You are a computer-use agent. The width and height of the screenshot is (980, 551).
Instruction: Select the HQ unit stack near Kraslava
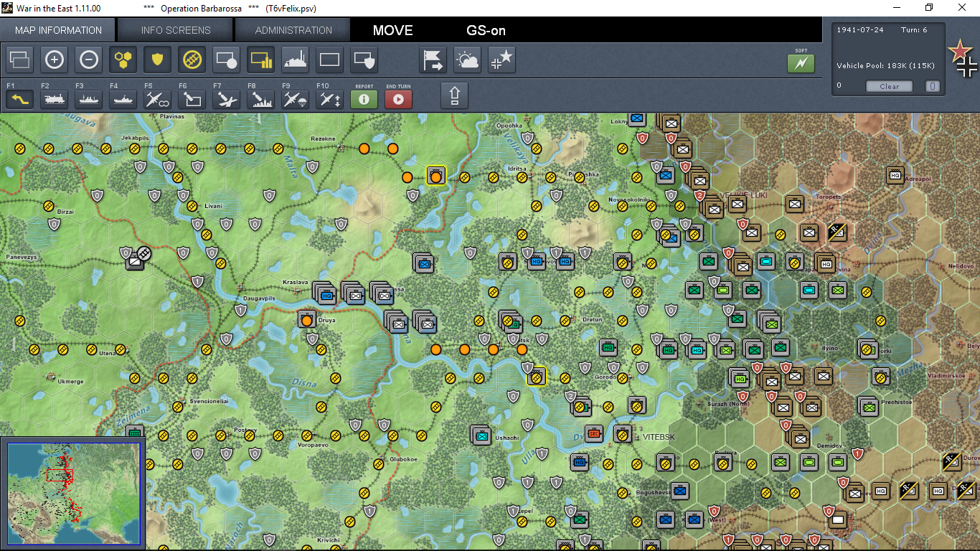pos(326,293)
